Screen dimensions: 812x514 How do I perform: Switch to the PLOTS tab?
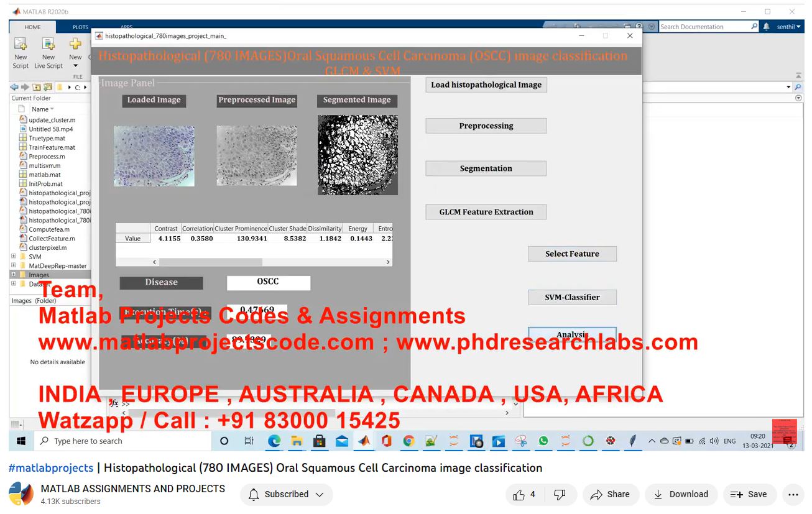tap(80, 27)
